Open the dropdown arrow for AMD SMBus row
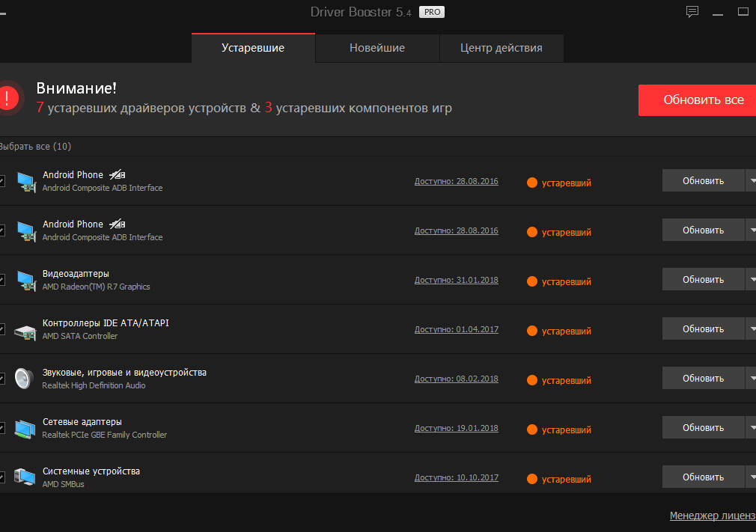 pos(752,477)
